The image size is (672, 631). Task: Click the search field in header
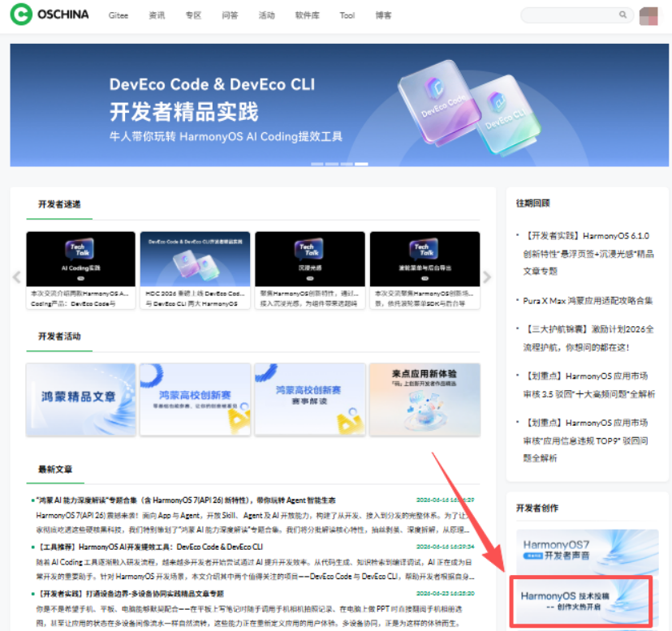point(577,15)
